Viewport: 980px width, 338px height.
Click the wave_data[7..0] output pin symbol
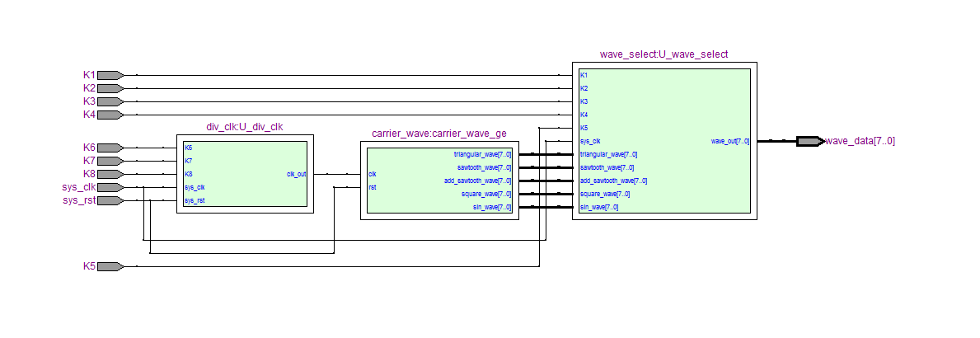pos(809,141)
